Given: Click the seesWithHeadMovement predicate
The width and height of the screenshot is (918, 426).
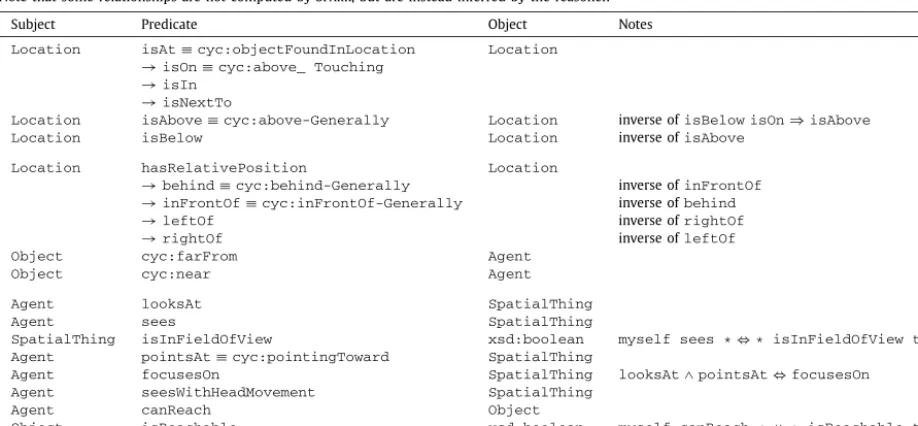Looking at the screenshot, I should click(228, 393).
